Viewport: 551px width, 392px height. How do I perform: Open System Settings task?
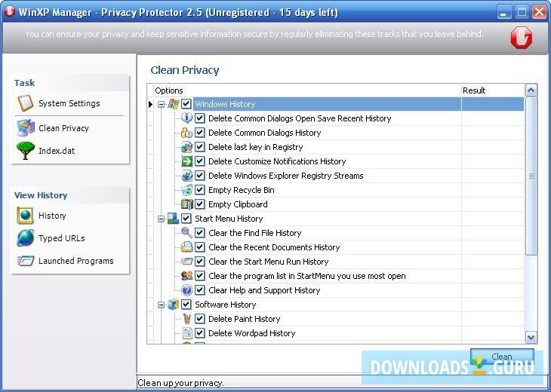coord(69,103)
